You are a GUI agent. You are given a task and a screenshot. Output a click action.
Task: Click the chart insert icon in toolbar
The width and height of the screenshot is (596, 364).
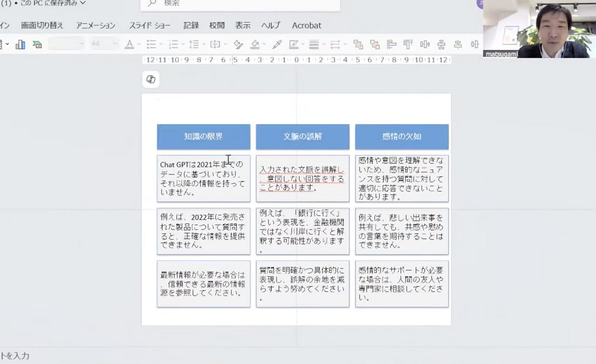click(x=20, y=45)
